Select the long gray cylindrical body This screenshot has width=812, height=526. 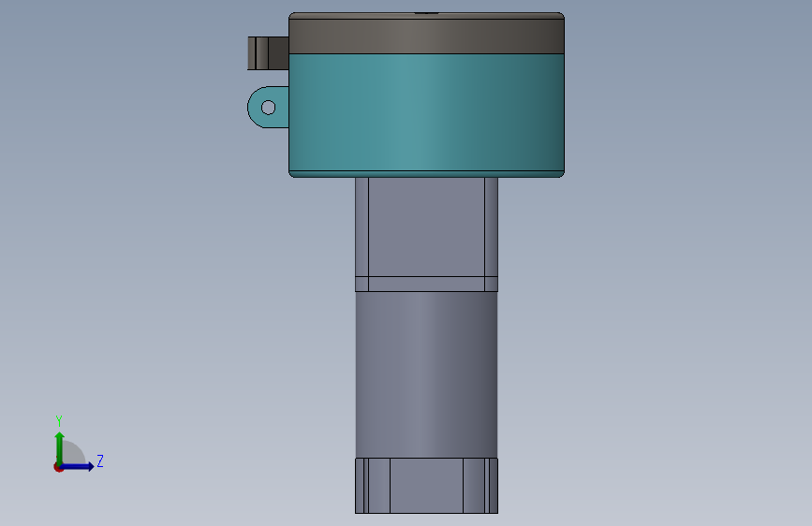pyautogui.click(x=426, y=374)
